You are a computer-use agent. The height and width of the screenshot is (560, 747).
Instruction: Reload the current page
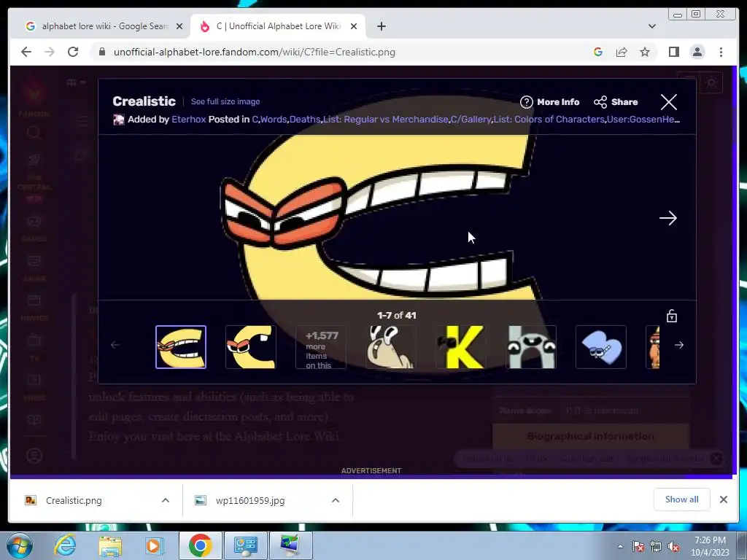pyautogui.click(x=73, y=52)
